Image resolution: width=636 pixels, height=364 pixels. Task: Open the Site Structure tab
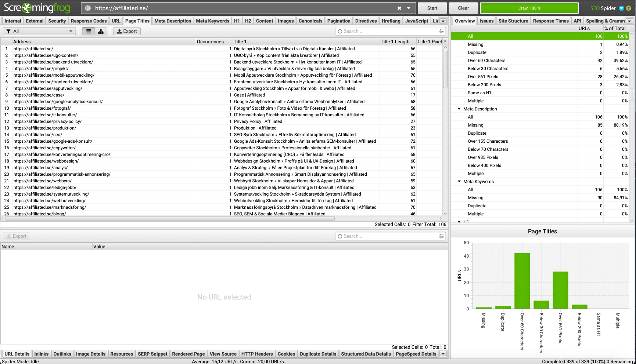pos(513,21)
